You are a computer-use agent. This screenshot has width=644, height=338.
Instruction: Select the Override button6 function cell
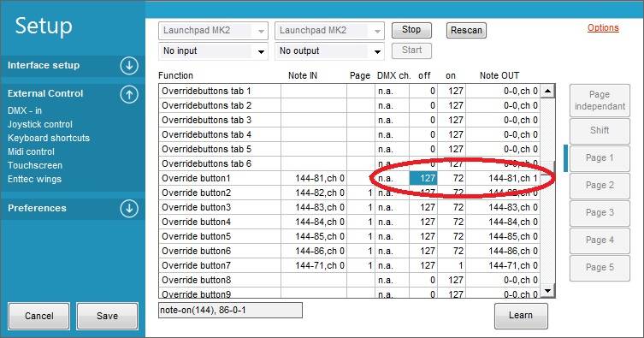click(220, 251)
